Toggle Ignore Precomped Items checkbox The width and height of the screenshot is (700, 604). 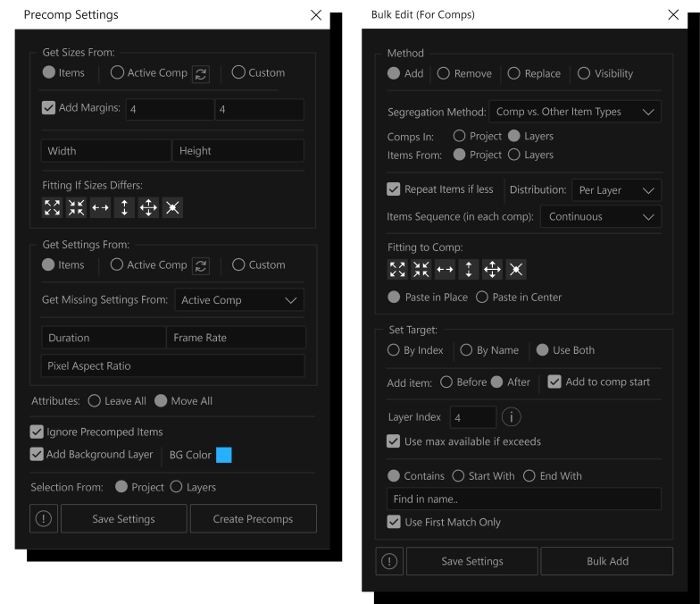pos(37,432)
